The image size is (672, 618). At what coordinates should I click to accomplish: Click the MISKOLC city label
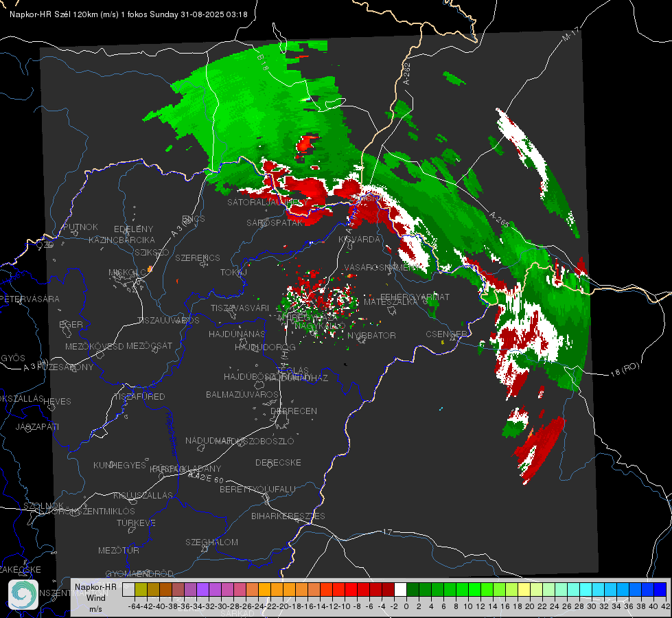[127, 273]
